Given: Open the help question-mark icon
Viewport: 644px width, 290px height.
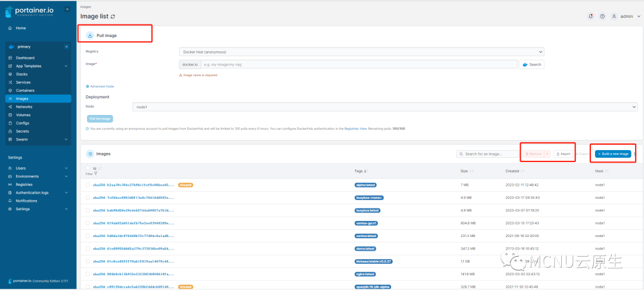Looking at the screenshot, I should click(x=602, y=17).
